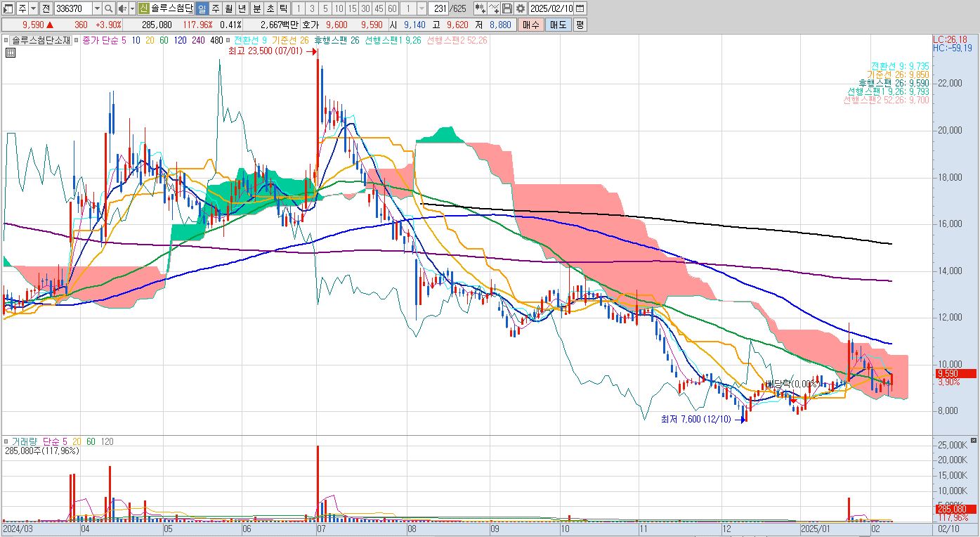The height and width of the screenshot is (537, 980).
Task: Select the 10 interval preset button
Action: (x=339, y=8)
